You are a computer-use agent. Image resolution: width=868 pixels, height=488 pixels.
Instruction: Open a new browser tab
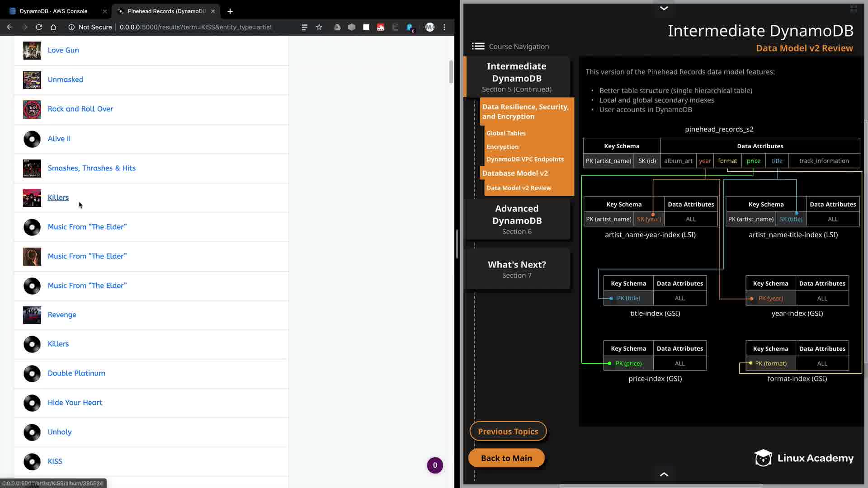click(x=230, y=11)
